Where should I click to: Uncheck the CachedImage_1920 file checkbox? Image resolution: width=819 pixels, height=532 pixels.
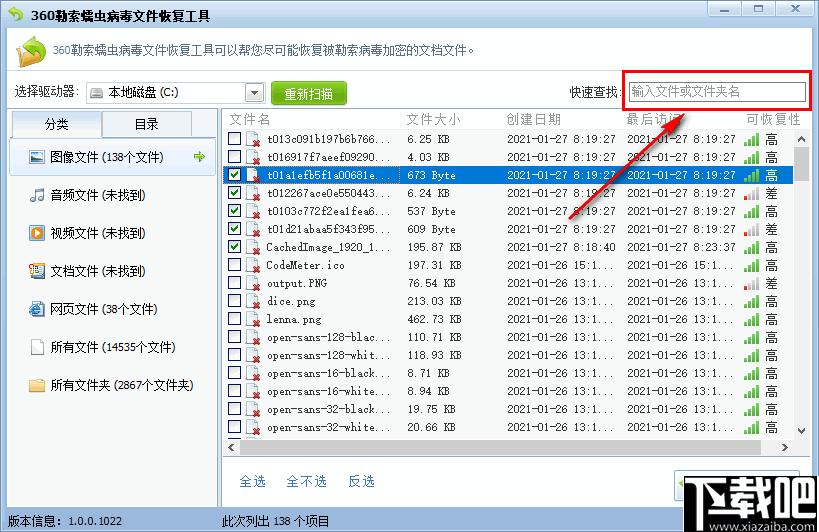coord(235,246)
